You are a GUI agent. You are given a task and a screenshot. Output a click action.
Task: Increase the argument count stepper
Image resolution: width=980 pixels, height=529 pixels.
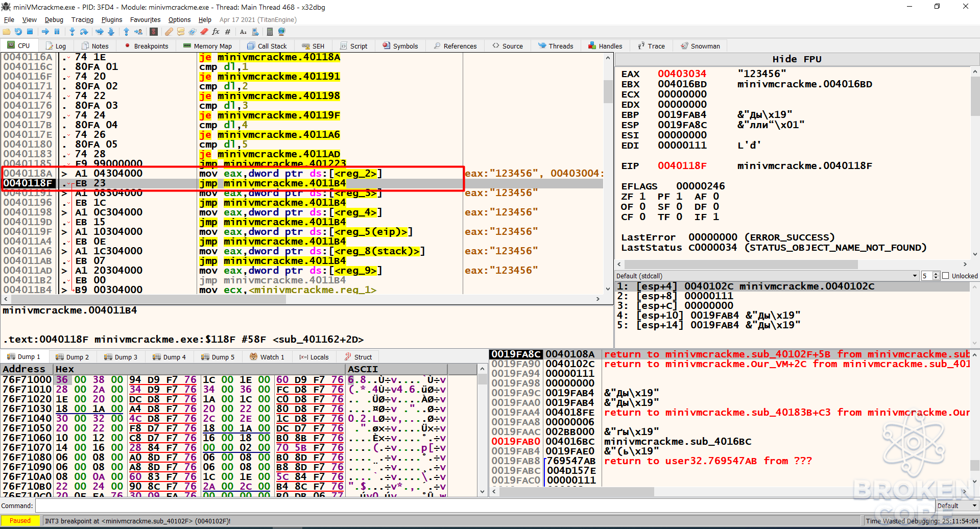tap(936, 274)
